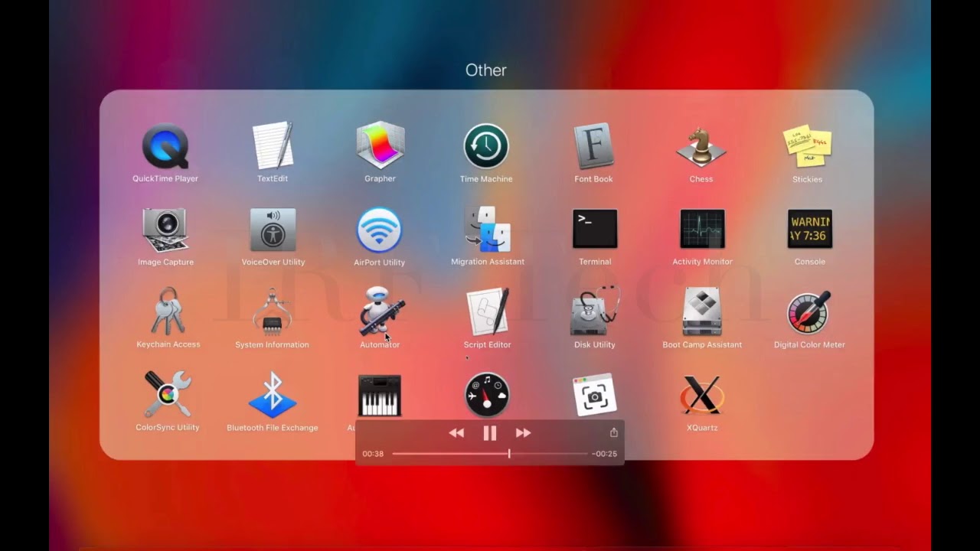The image size is (980, 551).
Task: Open Stickies notes app
Action: (x=807, y=145)
